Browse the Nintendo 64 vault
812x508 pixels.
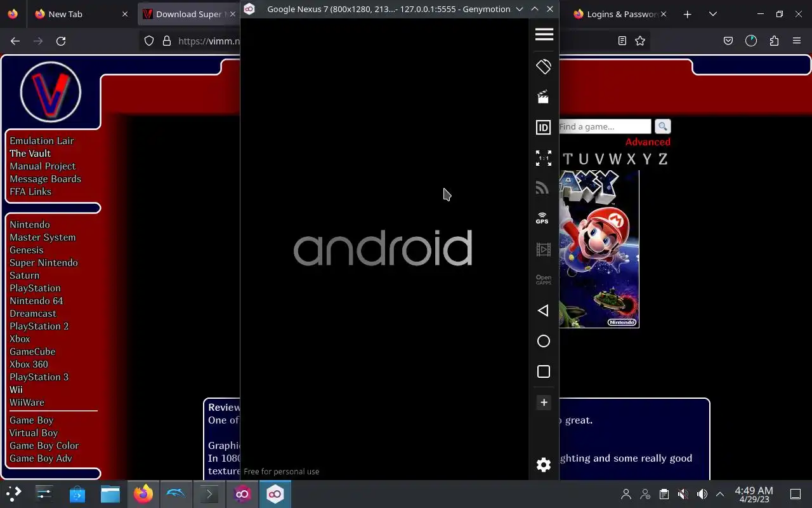pos(36,300)
